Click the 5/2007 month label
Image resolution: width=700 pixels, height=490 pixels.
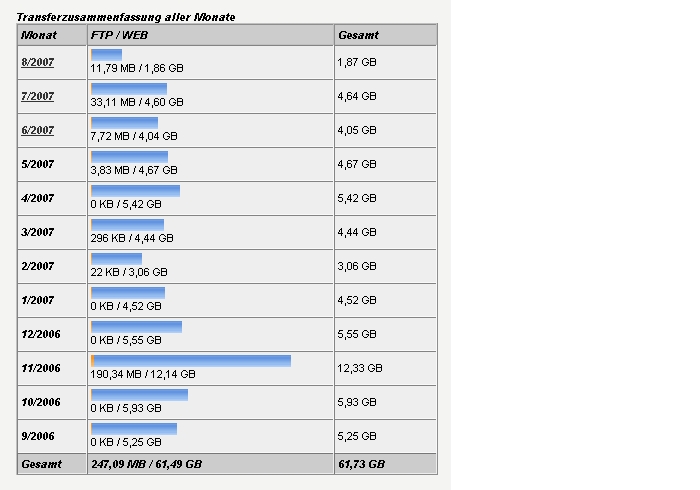coord(38,164)
